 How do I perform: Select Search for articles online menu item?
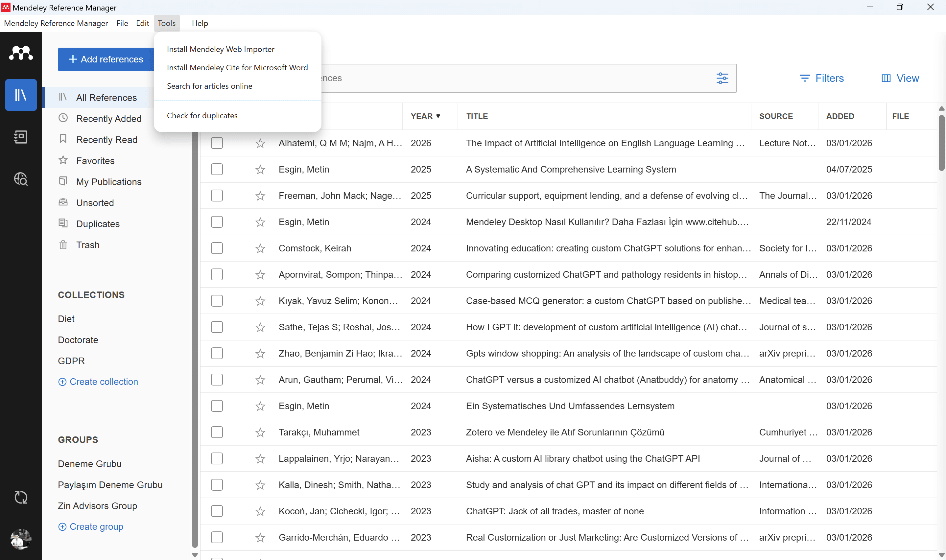(237, 86)
